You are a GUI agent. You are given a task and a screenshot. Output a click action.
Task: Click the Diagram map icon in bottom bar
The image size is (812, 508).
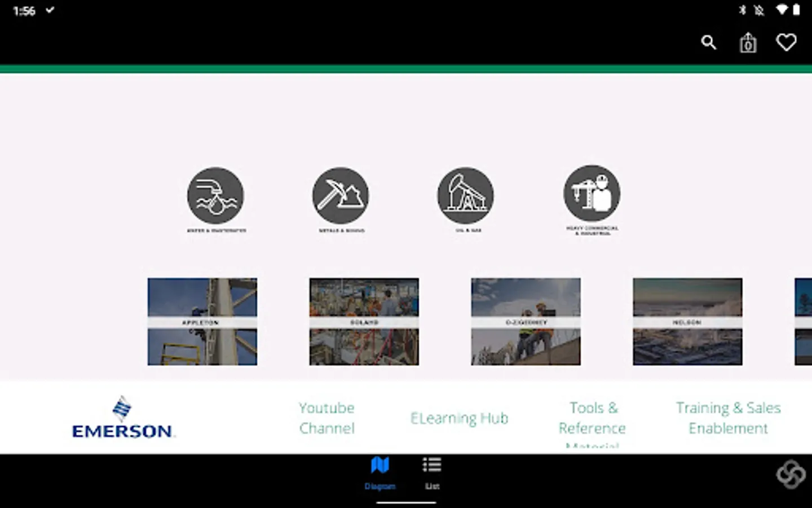tap(381, 465)
